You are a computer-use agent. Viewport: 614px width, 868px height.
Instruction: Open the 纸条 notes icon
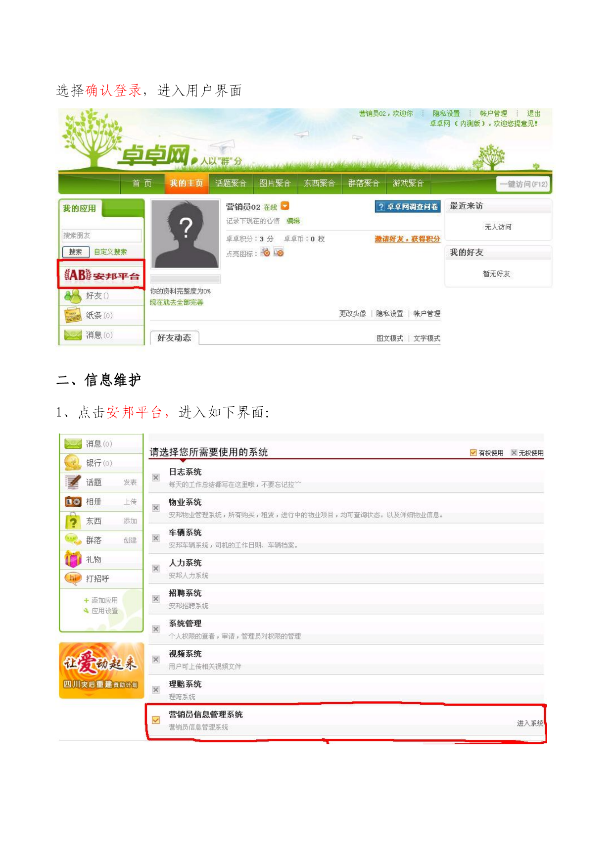coord(73,315)
